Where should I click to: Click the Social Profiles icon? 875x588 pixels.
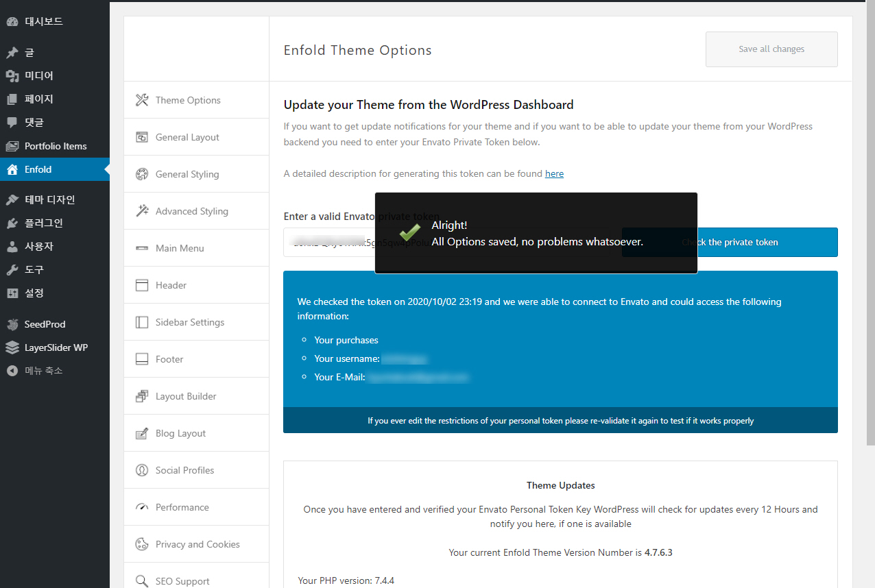coord(142,470)
